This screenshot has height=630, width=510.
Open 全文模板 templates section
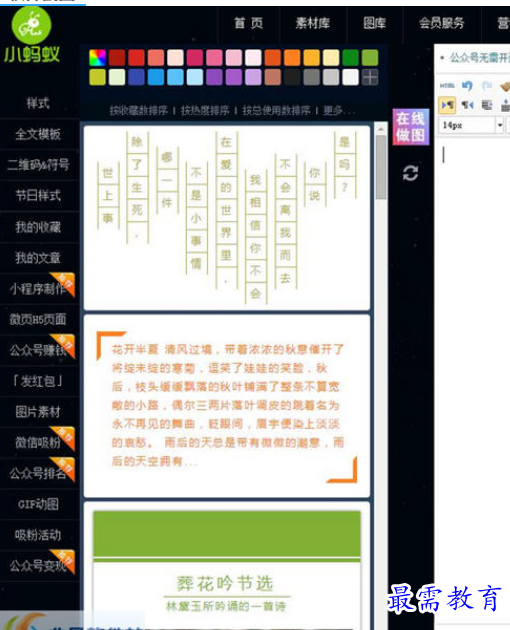39,134
